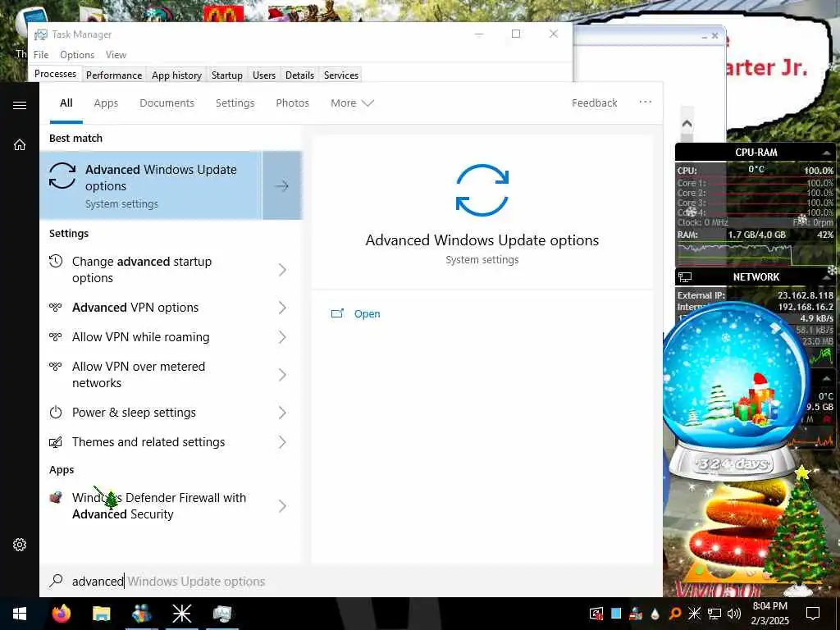Open Task Manager File menu
Image resolution: width=840 pixels, height=630 pixels.
41,55
